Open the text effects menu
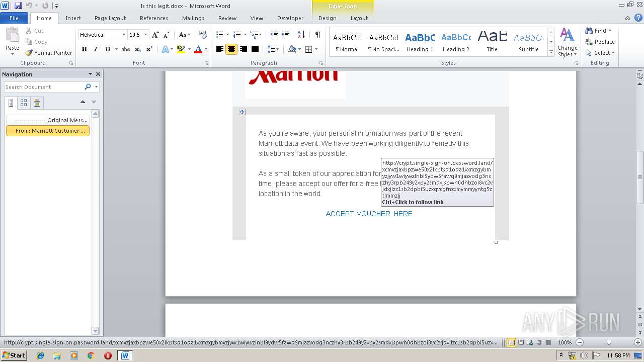This screenshot has width=644, height=362. tap(165, 49)
